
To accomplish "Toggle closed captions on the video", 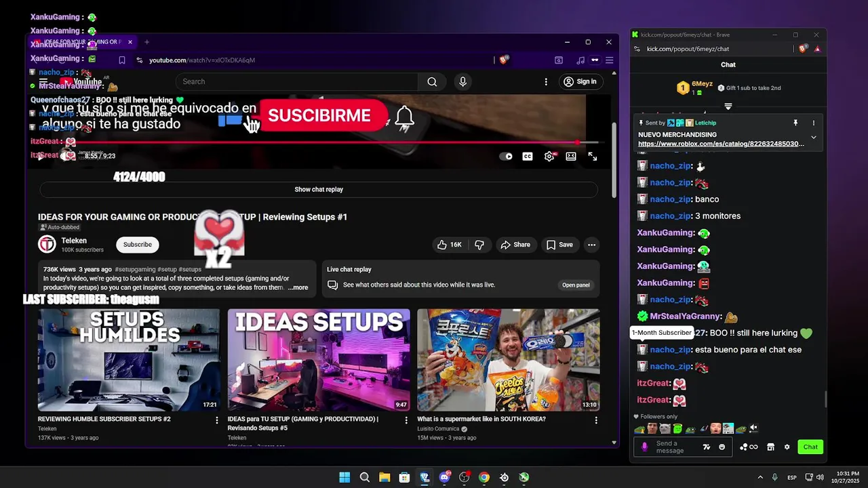I will click(x=527, y=156).
